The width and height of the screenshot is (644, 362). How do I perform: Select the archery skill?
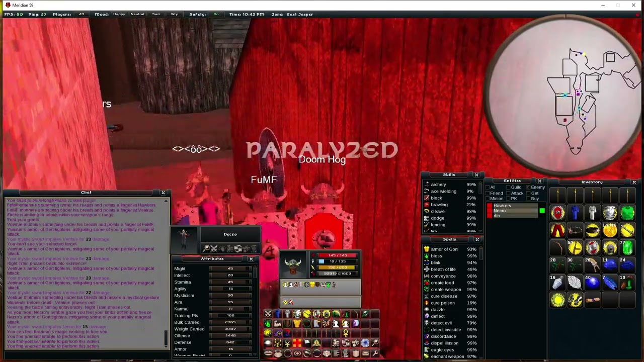click(451, 185)
